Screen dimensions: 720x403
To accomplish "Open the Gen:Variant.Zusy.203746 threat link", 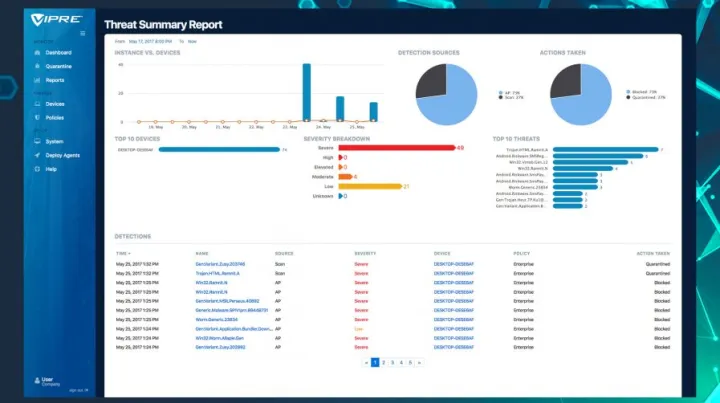I will (220, 264).
